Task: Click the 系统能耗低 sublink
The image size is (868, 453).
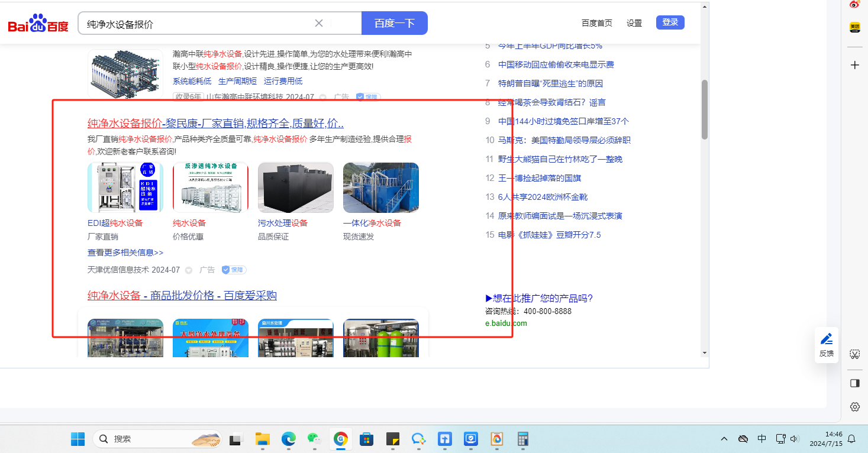Action: pyautogui.click(x=192, y=81)
